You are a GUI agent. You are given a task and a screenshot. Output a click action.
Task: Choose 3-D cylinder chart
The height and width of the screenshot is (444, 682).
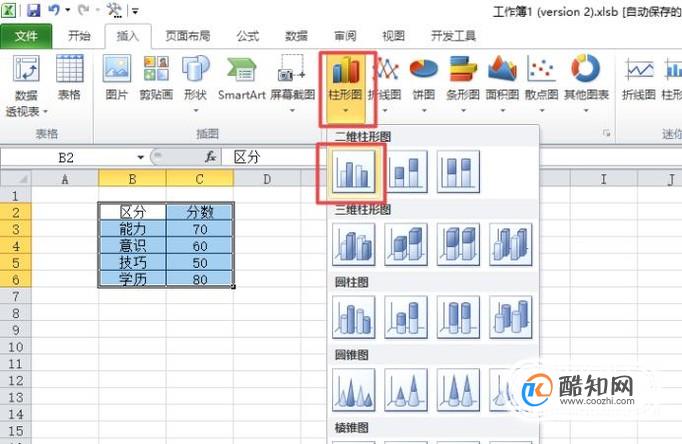click(511, 317)
